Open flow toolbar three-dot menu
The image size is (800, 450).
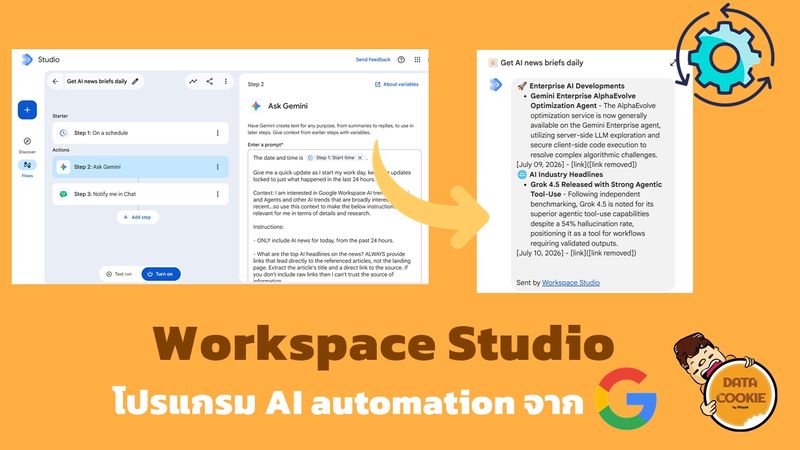pos(226,81)
